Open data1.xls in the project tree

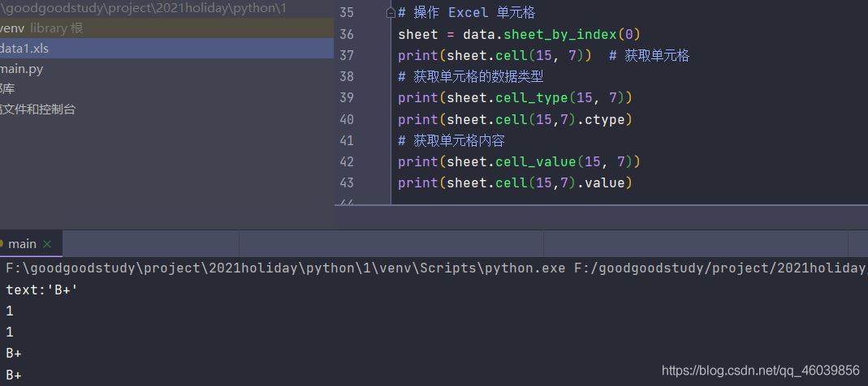tap(24, 49)
